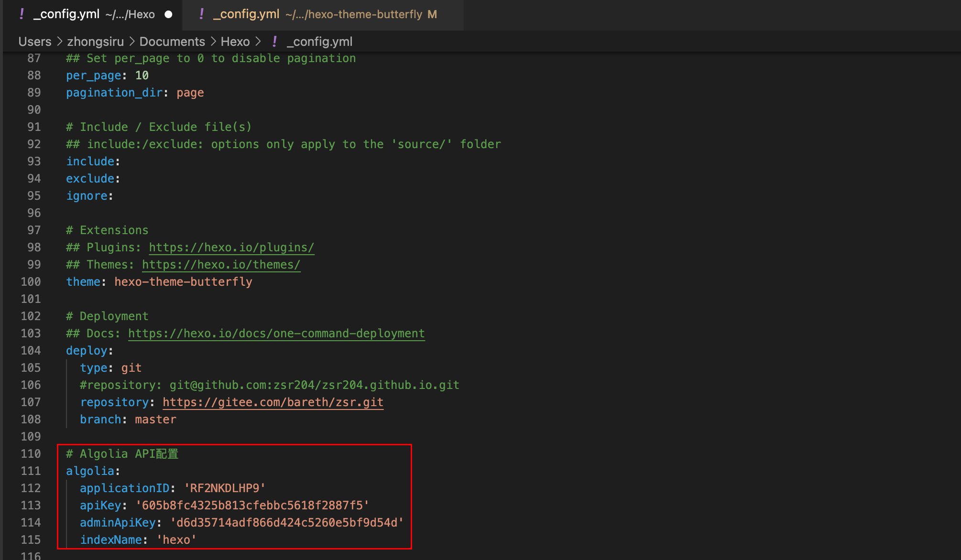Click the per_page key on line 88
Image resolution: width=961 pixels, height=560 pixels.
point(94,75)
